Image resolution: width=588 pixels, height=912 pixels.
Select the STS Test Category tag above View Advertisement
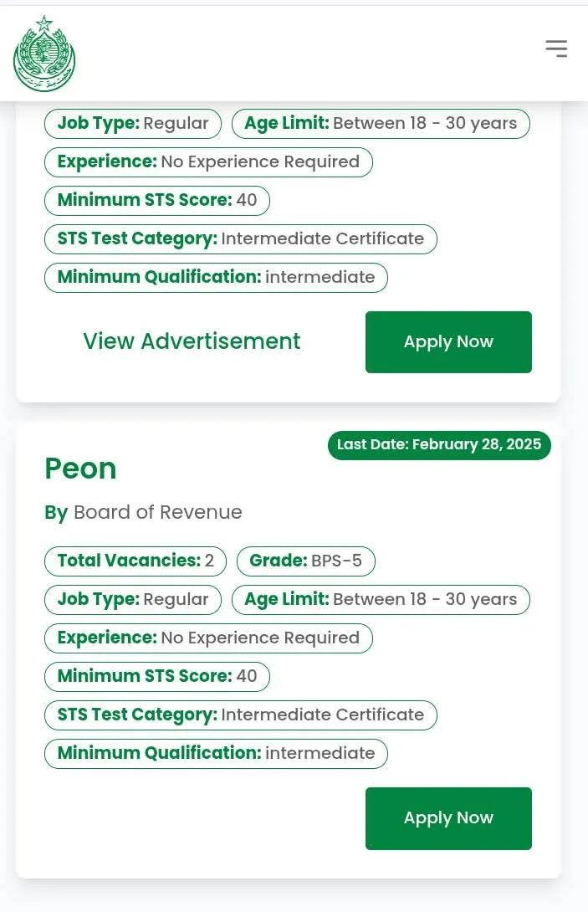click(x=241, y=238)
